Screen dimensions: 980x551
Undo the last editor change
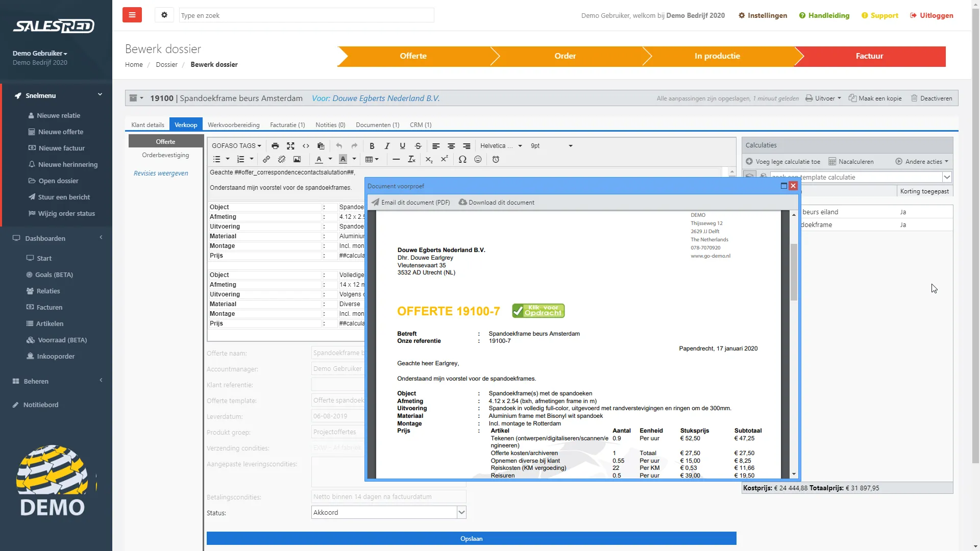[339, 146]
